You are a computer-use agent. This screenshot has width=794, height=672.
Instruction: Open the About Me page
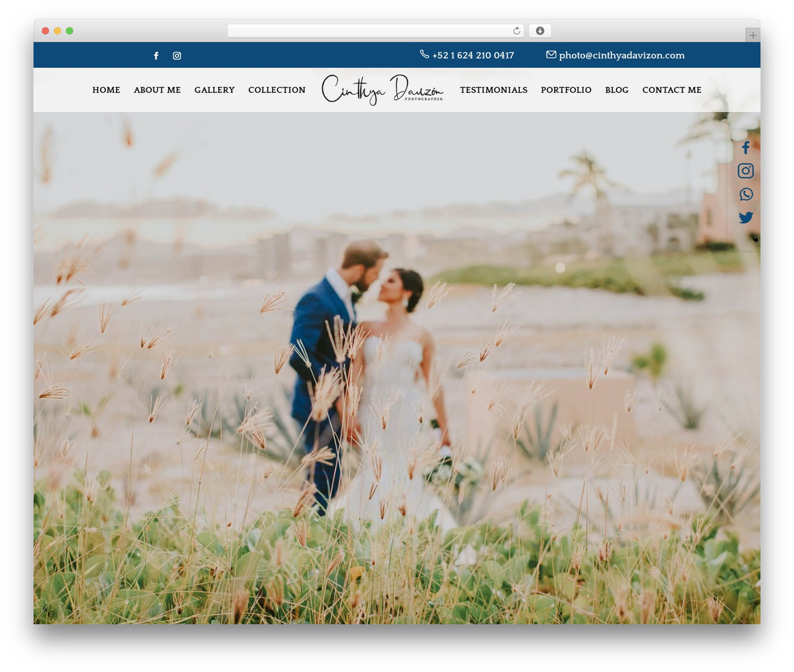click(158, 90)
